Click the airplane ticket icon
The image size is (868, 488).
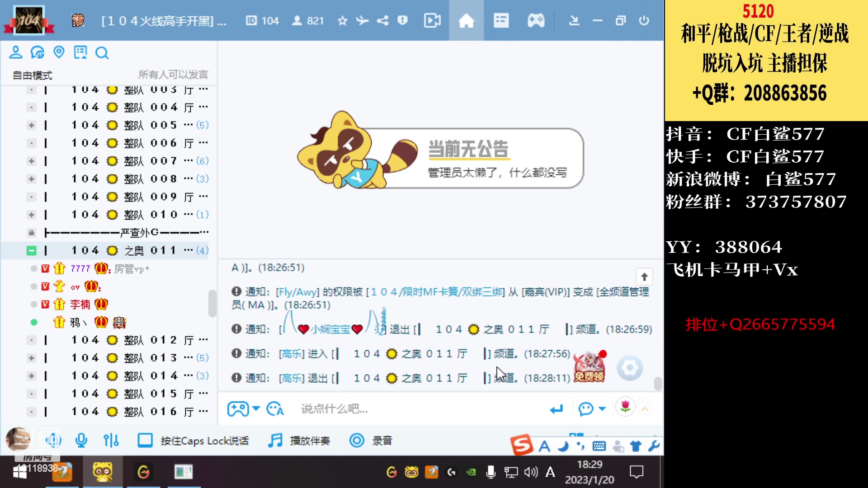[x=362, y=21]
